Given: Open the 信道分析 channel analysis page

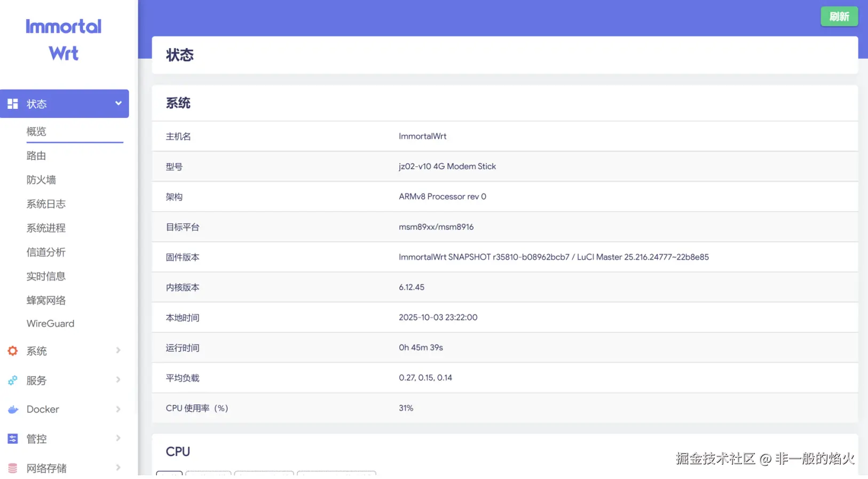Looking at the screenshot, I should (x=46, y=252).
